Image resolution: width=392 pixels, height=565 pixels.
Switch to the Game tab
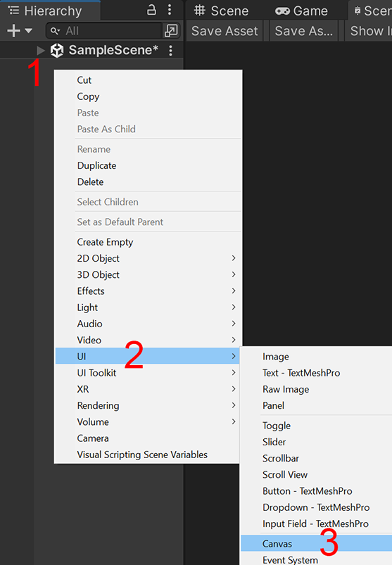point(301,11)
